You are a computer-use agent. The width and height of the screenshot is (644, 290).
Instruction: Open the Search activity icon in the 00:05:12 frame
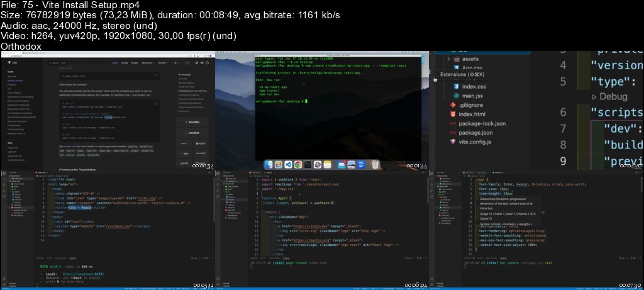point(4,179)
